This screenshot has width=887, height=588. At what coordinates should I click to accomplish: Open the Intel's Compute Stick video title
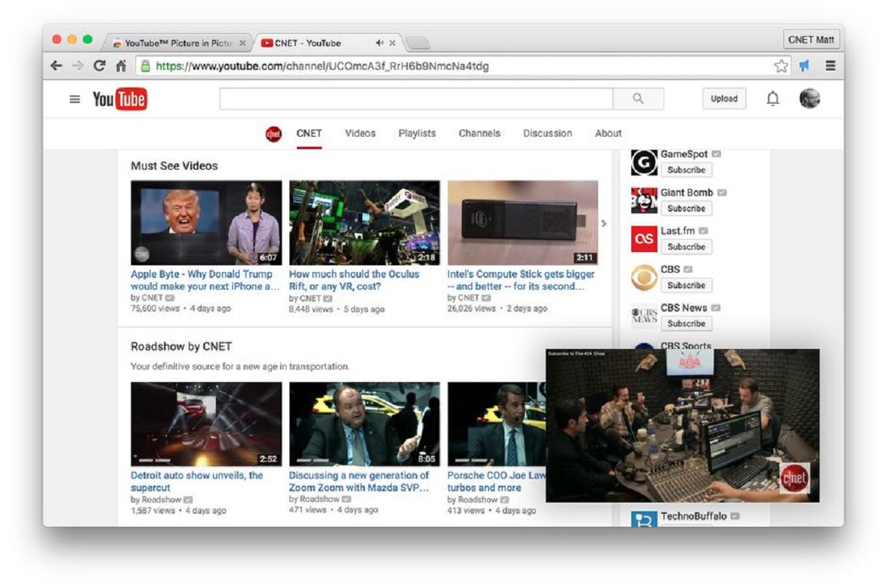click(x=521, y=280)
